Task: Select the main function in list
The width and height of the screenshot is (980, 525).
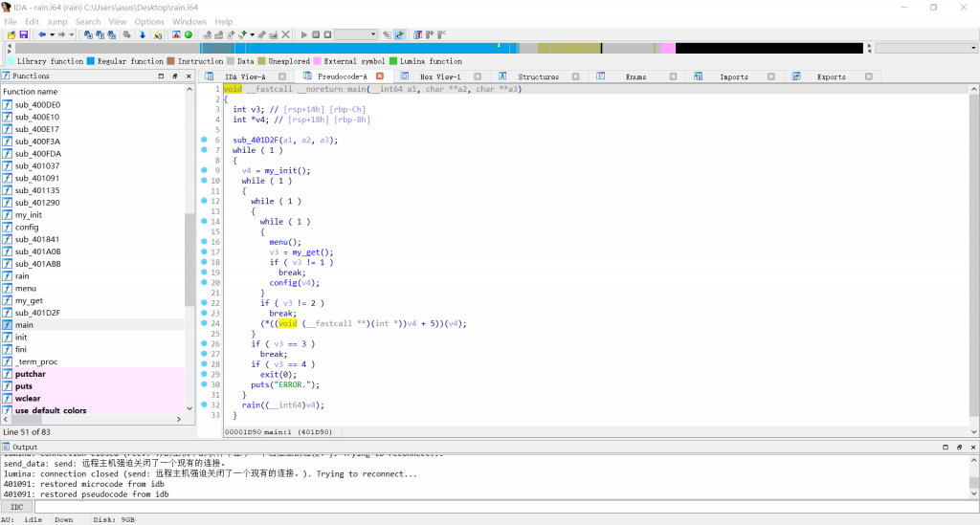Action: click(x=93, y=324)
